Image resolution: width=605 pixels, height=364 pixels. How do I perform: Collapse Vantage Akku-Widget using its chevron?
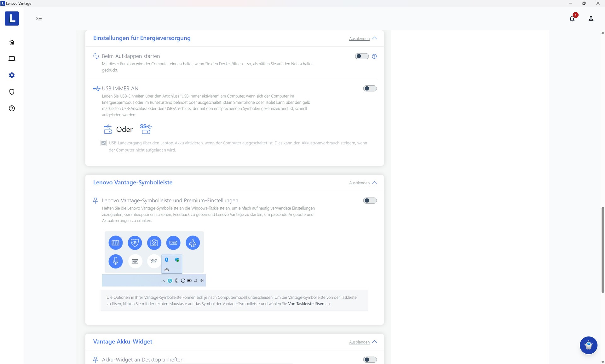click(374, 342)
